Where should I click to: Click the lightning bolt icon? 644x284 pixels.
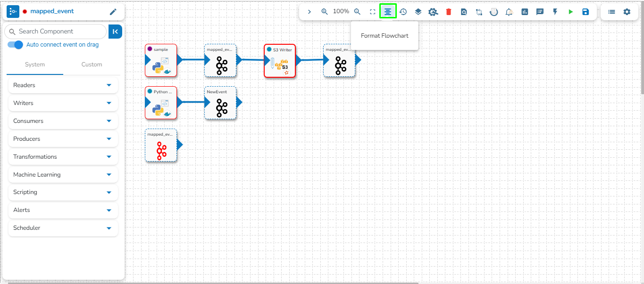[x=555, y=12]
